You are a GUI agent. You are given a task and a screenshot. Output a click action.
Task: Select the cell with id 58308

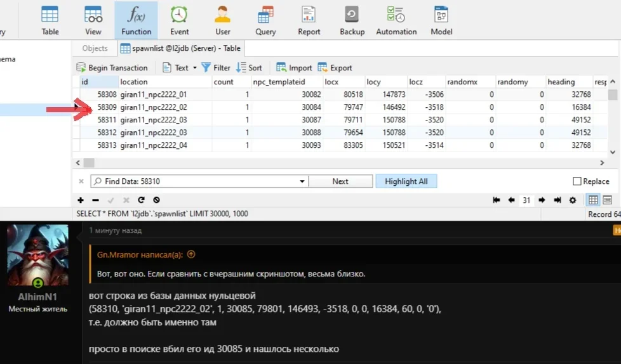[x=100, y=94]
